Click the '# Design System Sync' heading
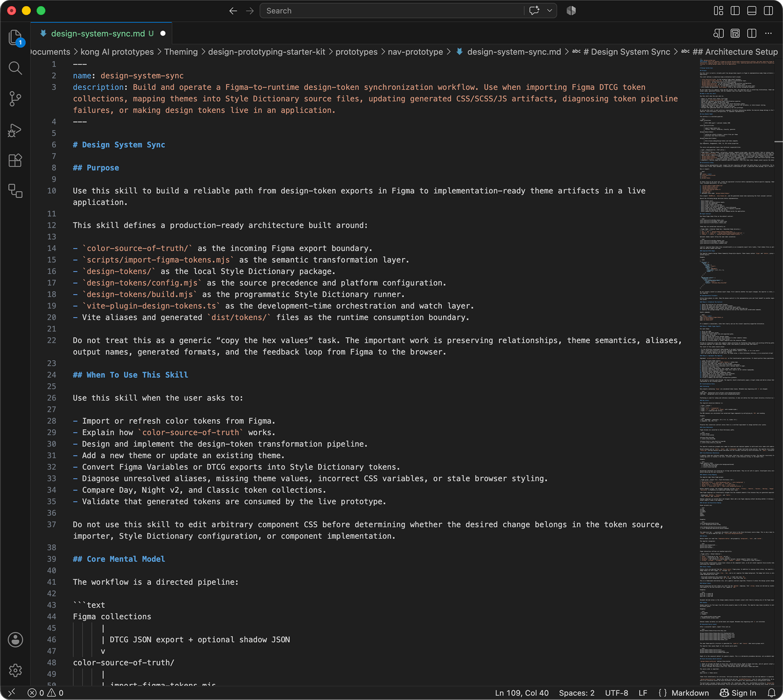This screenshot has width=783, height=700. tap(119, 145)
